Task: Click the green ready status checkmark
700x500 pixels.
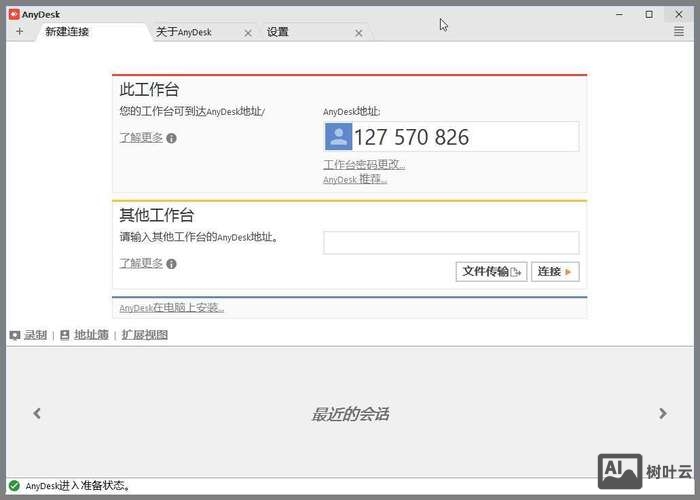Action: [14, 485]
